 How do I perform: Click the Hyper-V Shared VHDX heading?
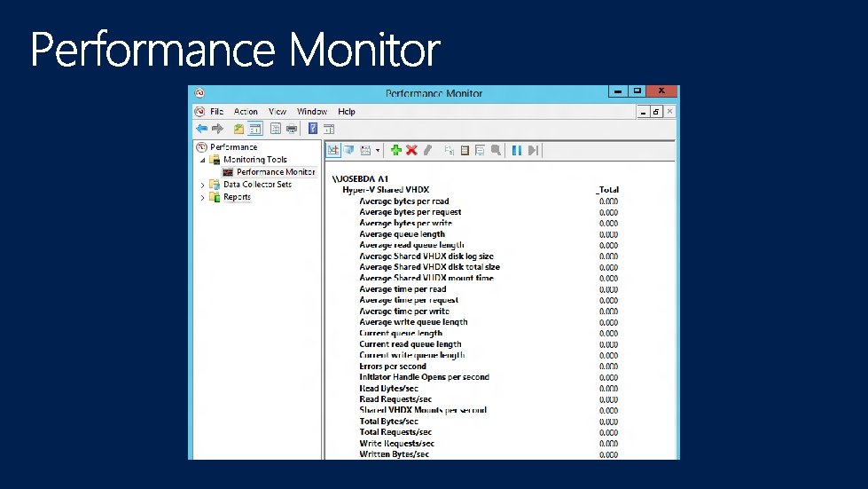pos(386,190)
